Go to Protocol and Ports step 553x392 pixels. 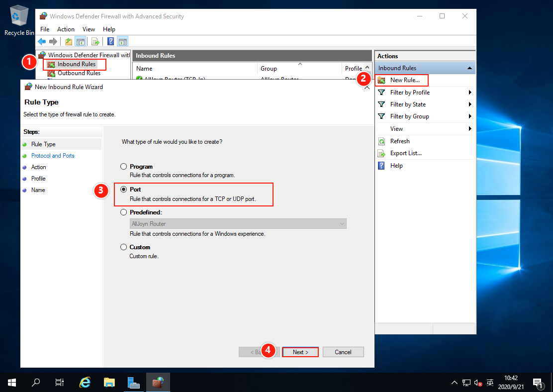(x=53, y=156)
